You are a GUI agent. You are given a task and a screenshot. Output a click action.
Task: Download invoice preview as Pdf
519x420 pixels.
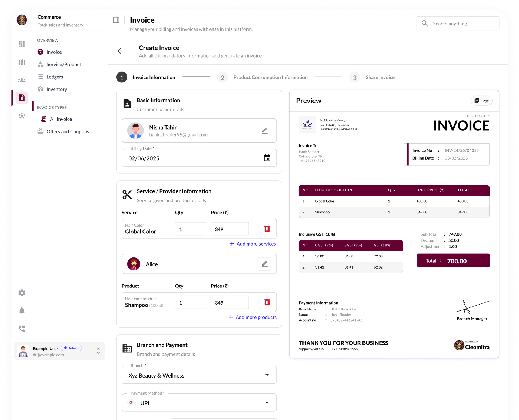pos(481,101)
